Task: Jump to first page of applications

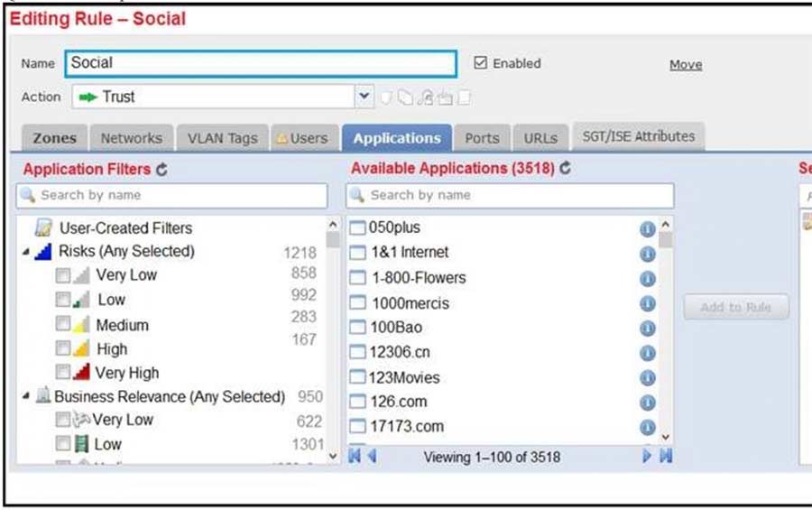Action: [x=355, y=457]
